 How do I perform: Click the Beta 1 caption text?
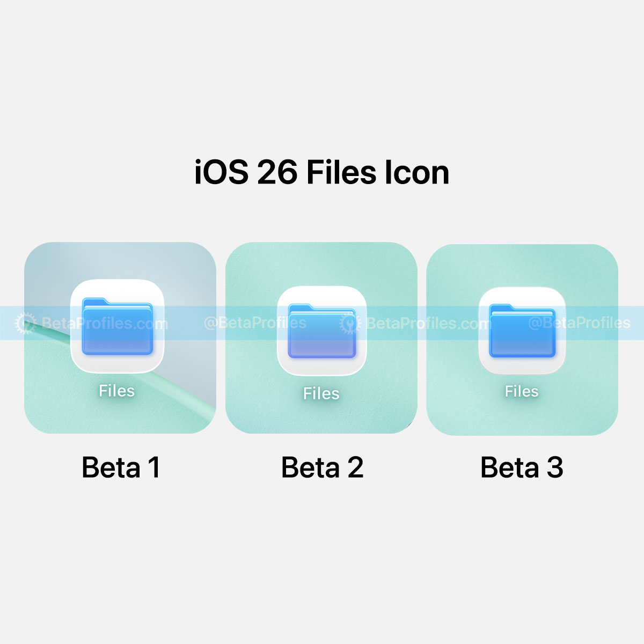point(121,467)
